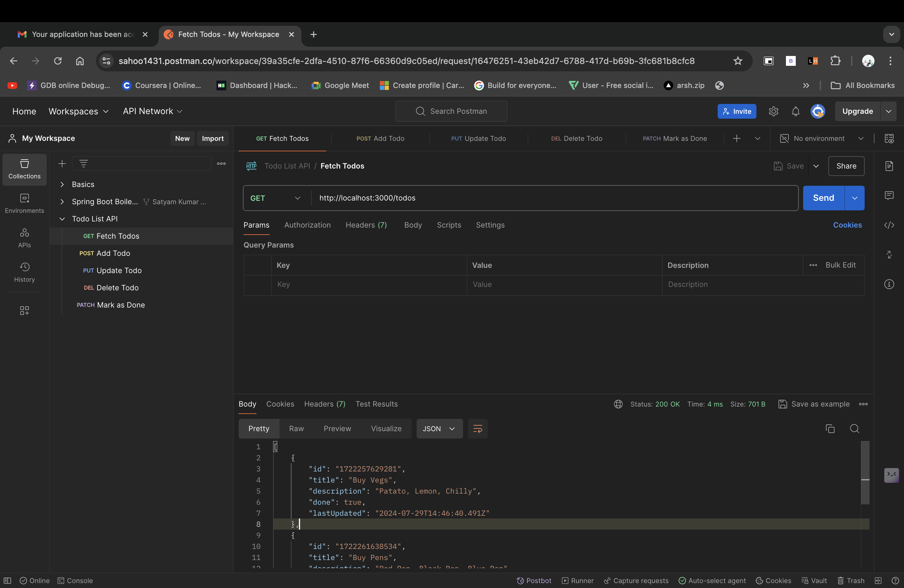Image resolution: width=904 pixels, height=588 pixels.
Task: Open Postbot from the status bar
Action: pos(534,580)
